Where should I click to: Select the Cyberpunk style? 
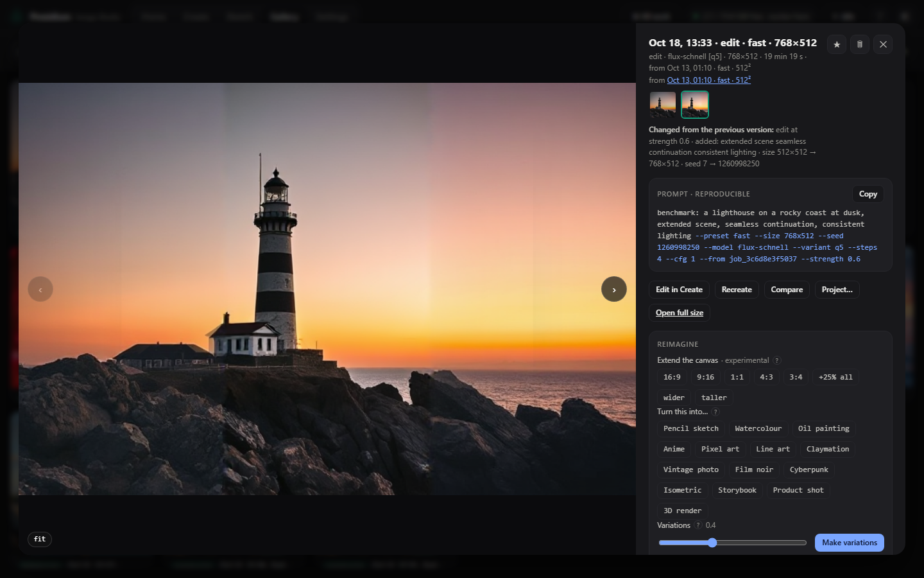[809, 469]
